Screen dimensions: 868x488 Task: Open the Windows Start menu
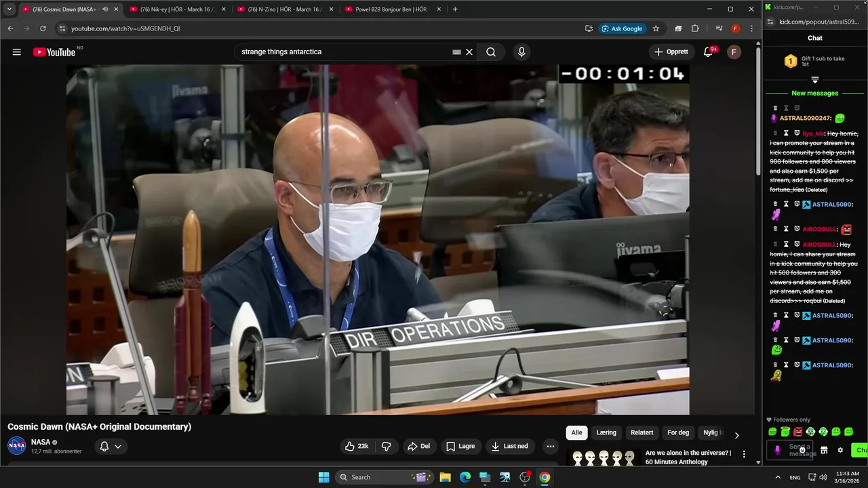(323, 477)
